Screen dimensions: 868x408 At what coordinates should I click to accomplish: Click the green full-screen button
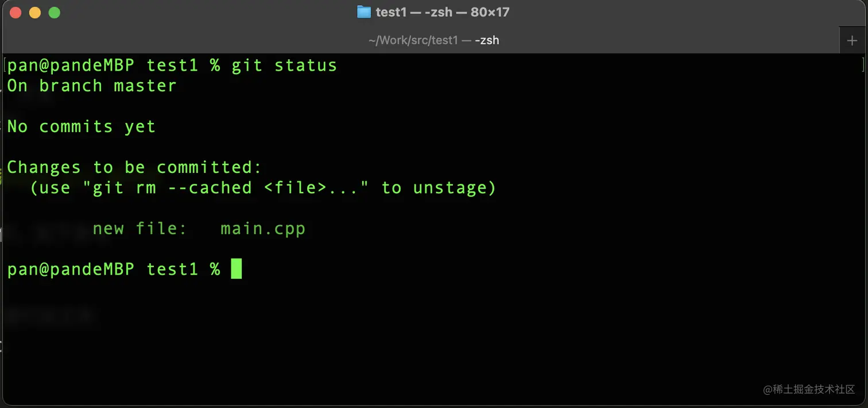pos(55,12)
